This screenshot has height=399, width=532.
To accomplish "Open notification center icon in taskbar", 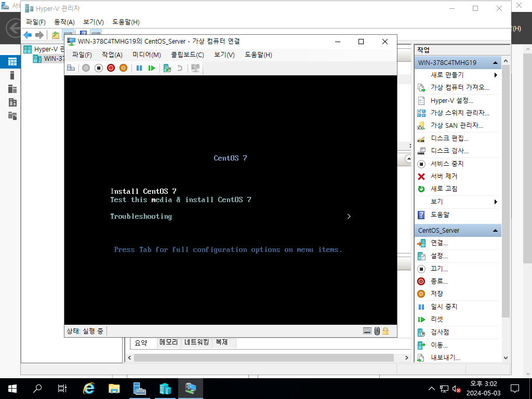I will coord(515,389).
